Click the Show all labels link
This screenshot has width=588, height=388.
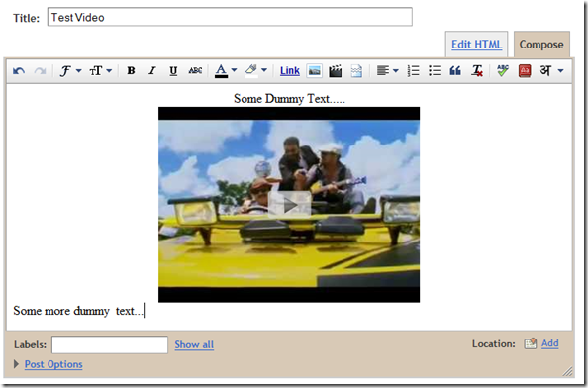[194, 344]
